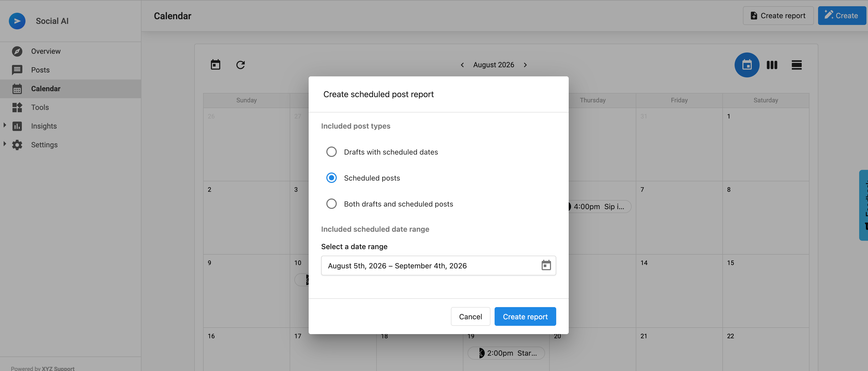This screenshot has height=371, width=868.
Task: Open Tools in sidebar
Action: (70, 107)
